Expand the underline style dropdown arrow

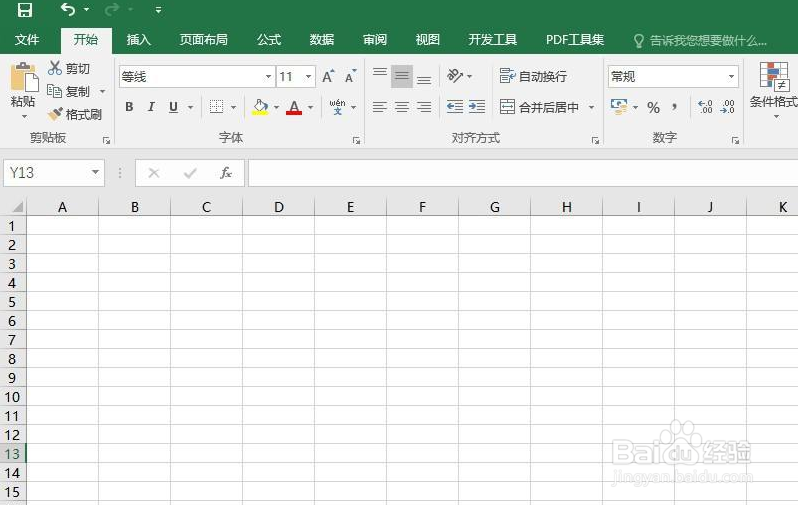pyautogui.click(x=190, y=107)
